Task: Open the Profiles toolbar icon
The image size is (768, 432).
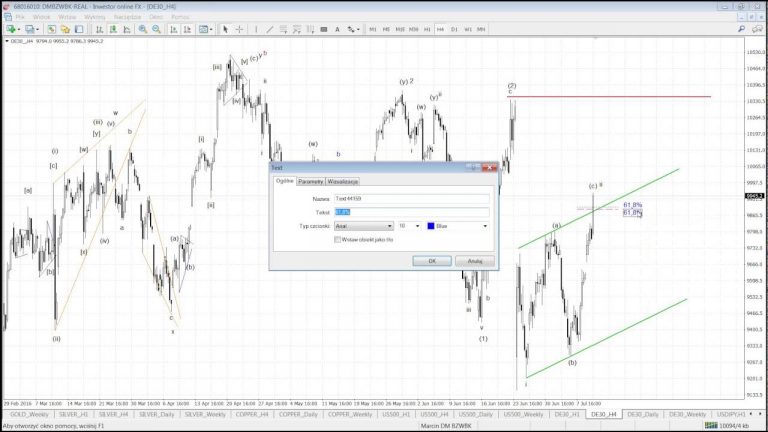Action: (29, 29)
